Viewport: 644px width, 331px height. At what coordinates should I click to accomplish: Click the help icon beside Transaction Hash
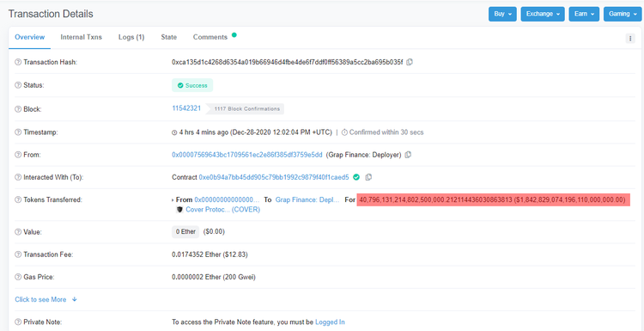18,62
